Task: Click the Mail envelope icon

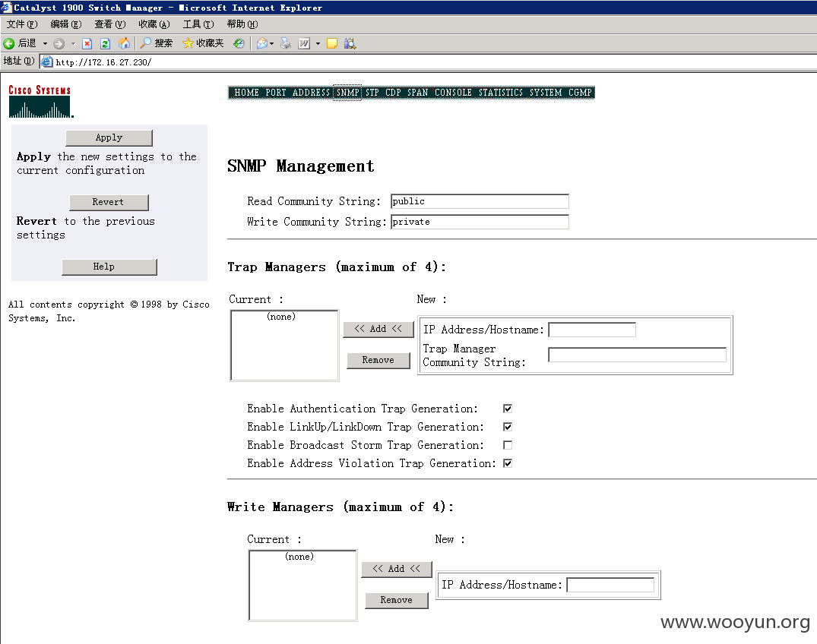Action: click(x=262, y=44)
